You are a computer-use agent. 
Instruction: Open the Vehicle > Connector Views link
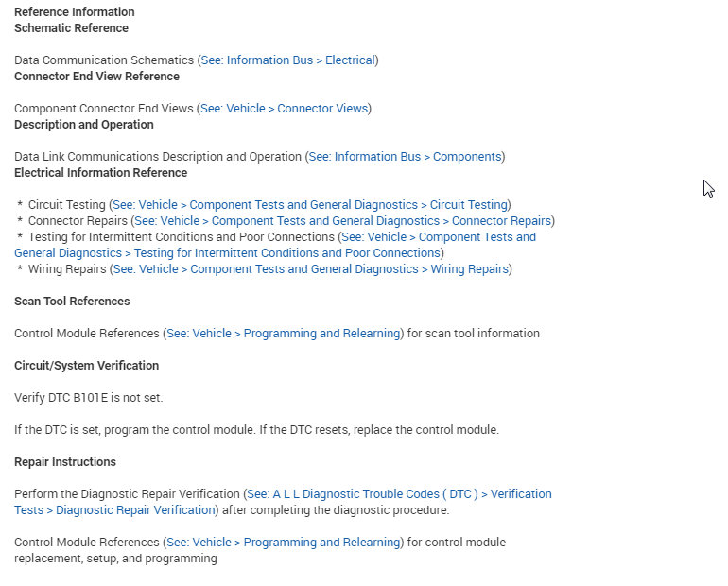284,109
